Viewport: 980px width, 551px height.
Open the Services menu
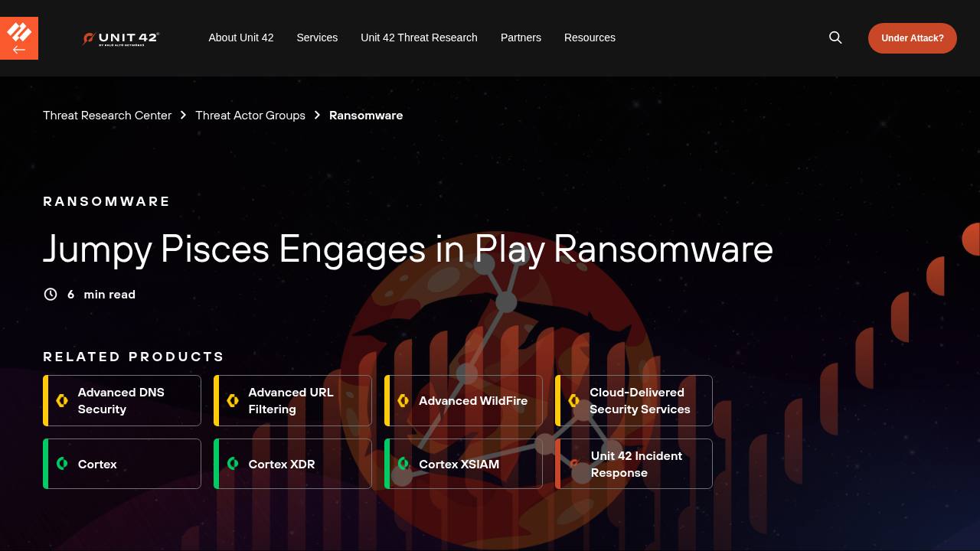coord(317,37)
